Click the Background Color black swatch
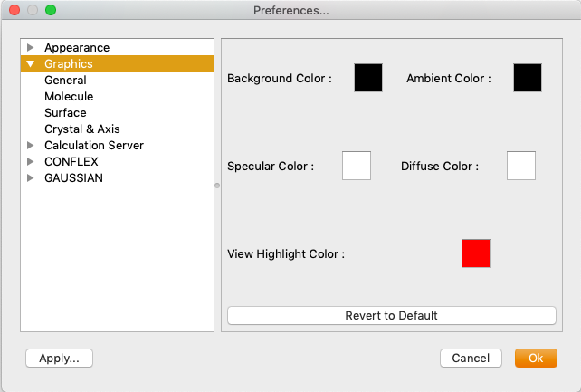This screenshot has width=581, height=392. point(368,78)
